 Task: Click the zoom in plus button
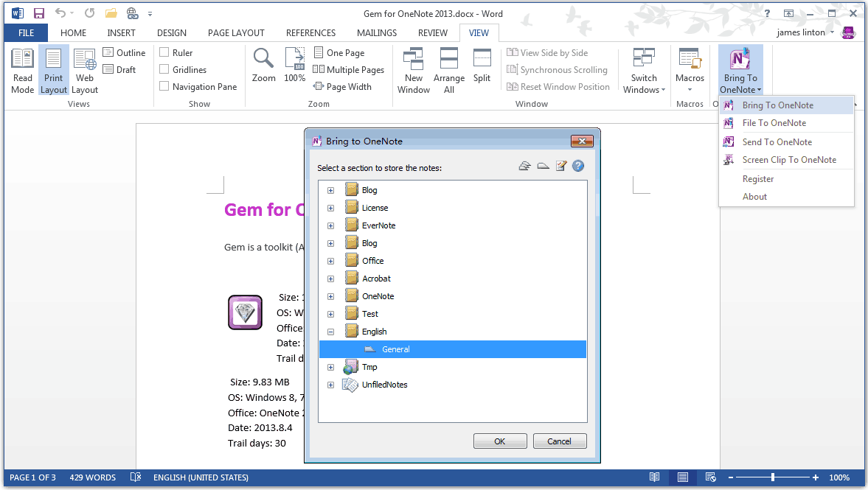815,477
